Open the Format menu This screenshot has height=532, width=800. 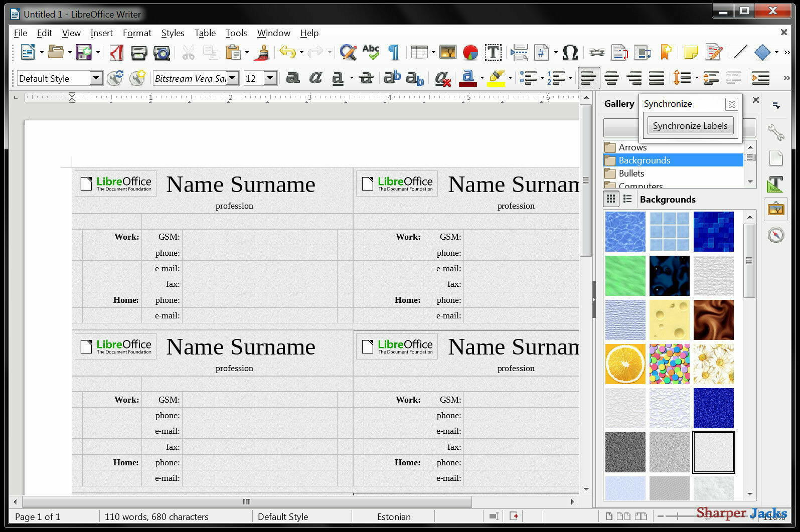(137, 33)
